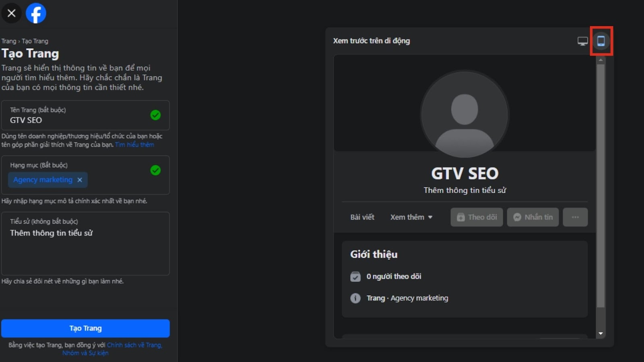Click the preview scrollbar down arrow
The width and height of the screenshot is (644, 362).
[601, 333]
